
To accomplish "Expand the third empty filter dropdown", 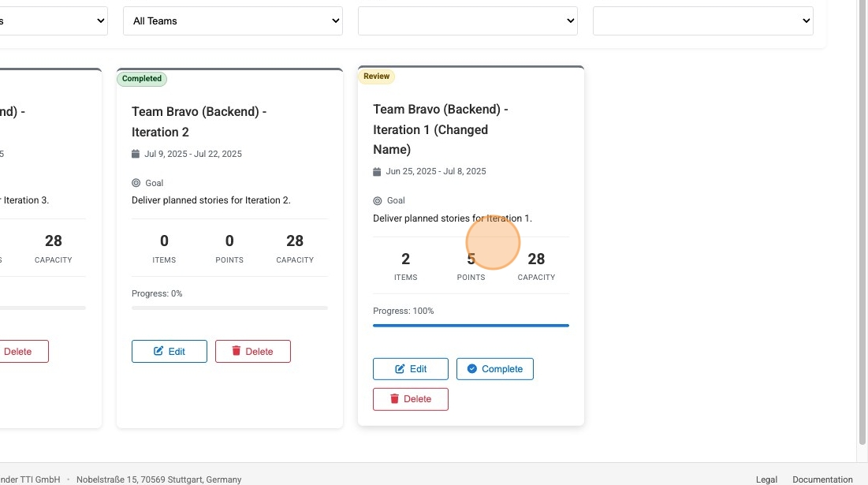I will 467,21.
